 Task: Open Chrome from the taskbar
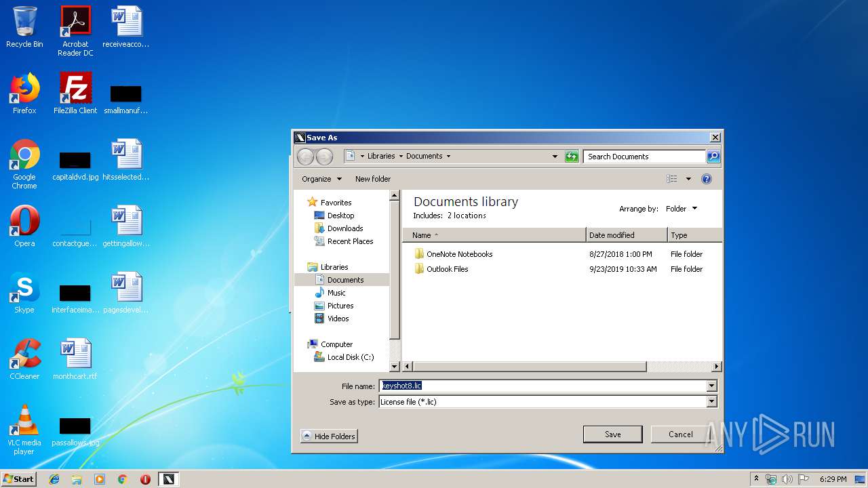click(122, 479)
